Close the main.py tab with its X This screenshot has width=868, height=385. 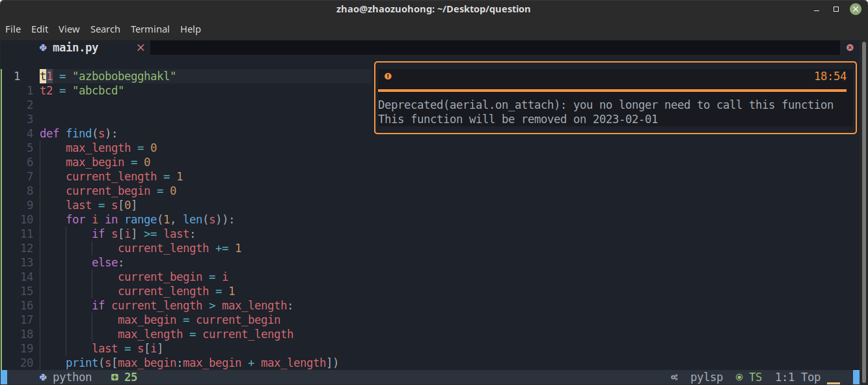141,48
